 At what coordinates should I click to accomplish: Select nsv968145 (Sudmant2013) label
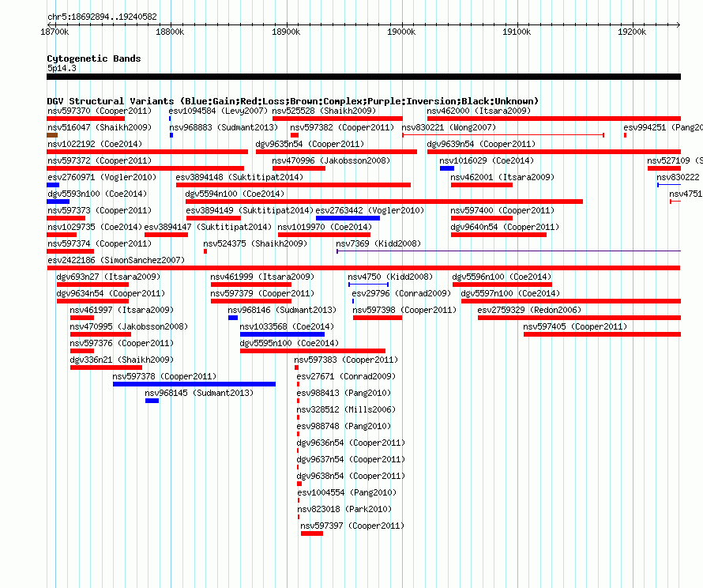(199, 393)
